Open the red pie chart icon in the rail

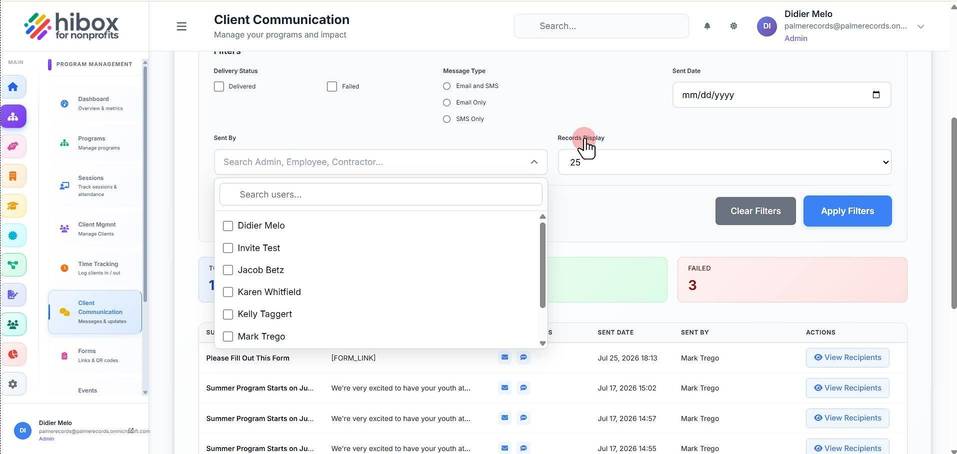pos(13,354)
